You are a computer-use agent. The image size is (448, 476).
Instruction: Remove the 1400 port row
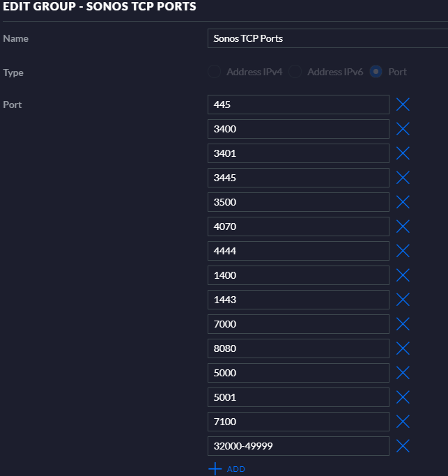(x=403, y=275)
